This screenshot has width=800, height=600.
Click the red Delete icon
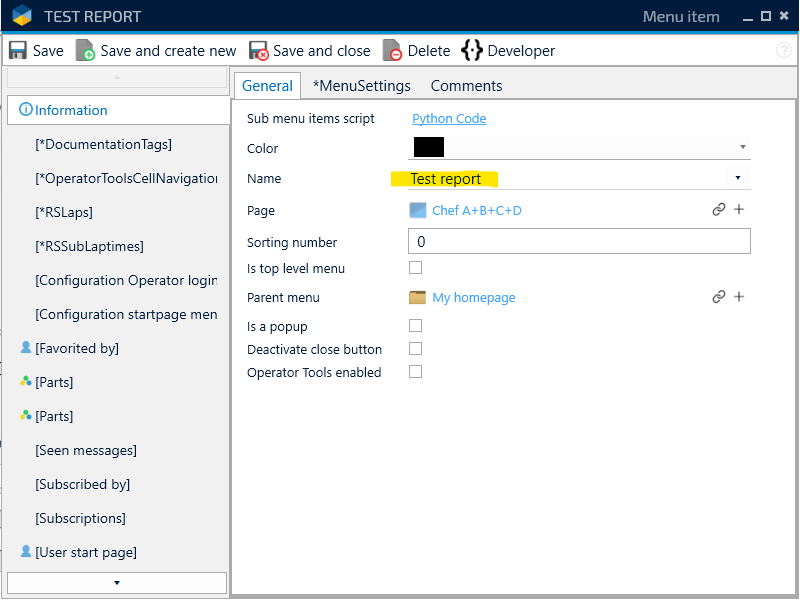tap(393, 51)
